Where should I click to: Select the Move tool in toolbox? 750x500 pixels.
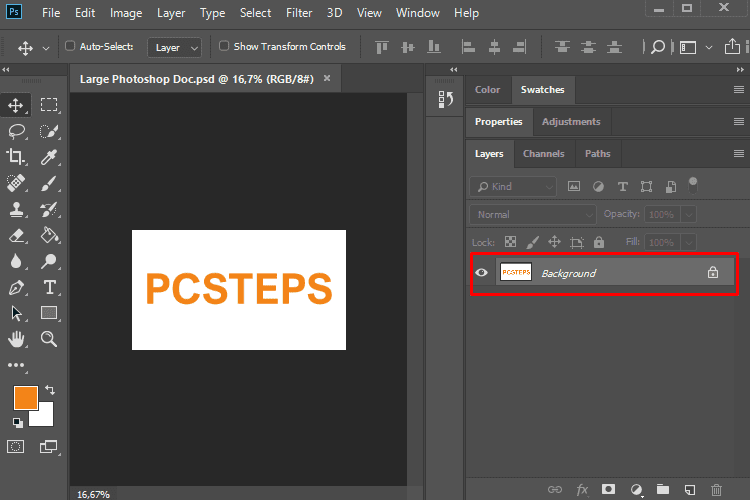[x=16, y=105]
